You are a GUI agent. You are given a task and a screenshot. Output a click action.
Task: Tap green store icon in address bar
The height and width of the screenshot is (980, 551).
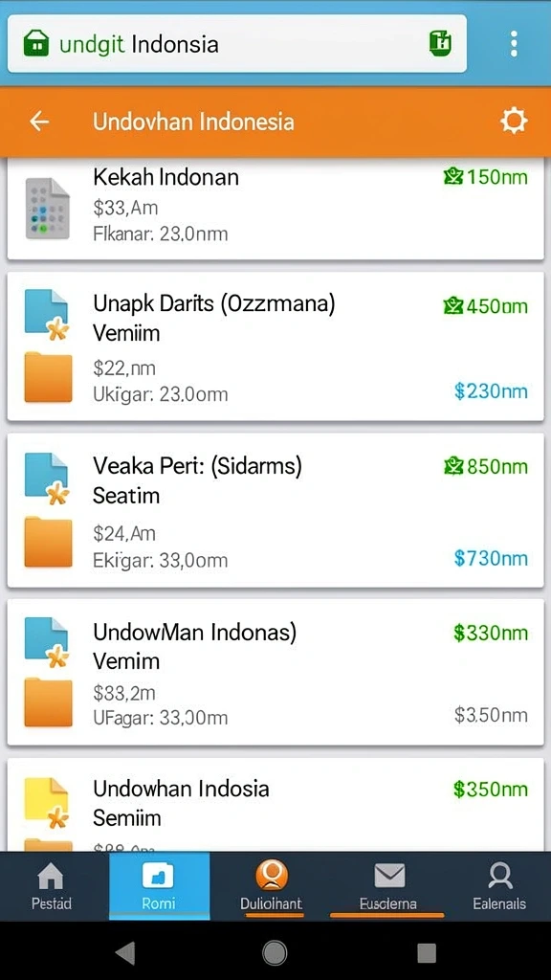(x=36, y=44)
